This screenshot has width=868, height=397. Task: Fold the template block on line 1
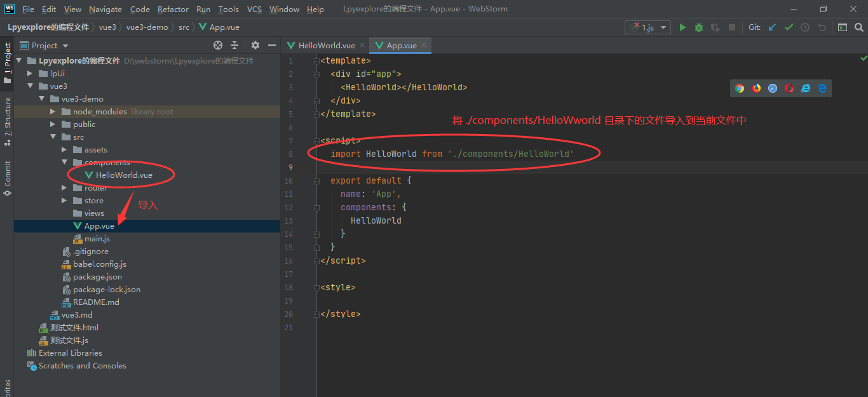click(316, 61)
